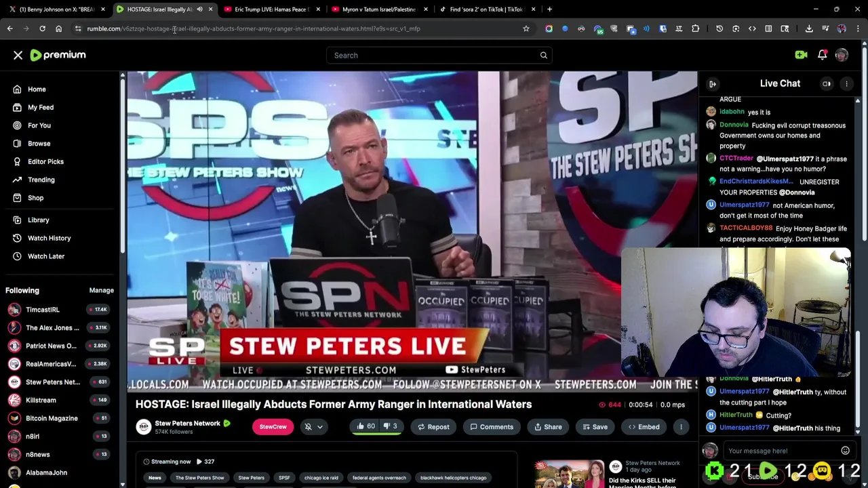Open Bitcoin Magazine channel
The height and width of the screenshot is (488, 868).
pyautogui.click(x=52, y=418)
